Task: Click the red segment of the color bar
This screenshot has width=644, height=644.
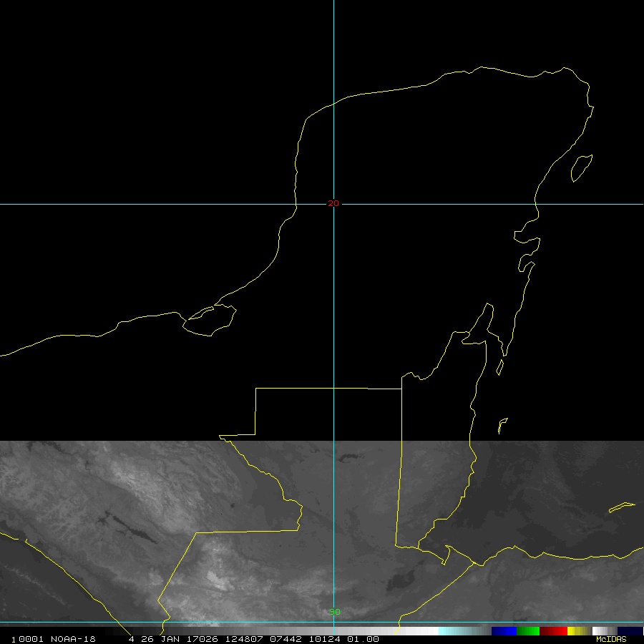Action: [x=553, y=631]
